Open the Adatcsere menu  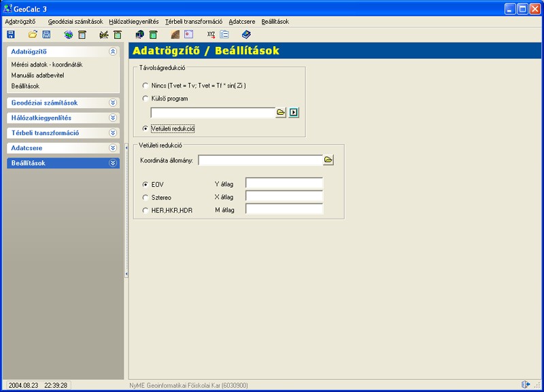click(x=242, y=22)
